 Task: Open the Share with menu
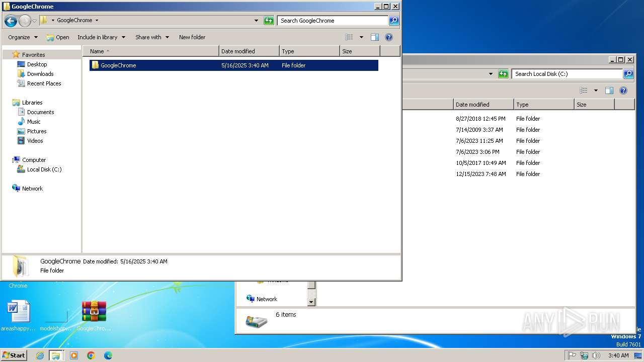pyautogui.click(x=152, y=37)
